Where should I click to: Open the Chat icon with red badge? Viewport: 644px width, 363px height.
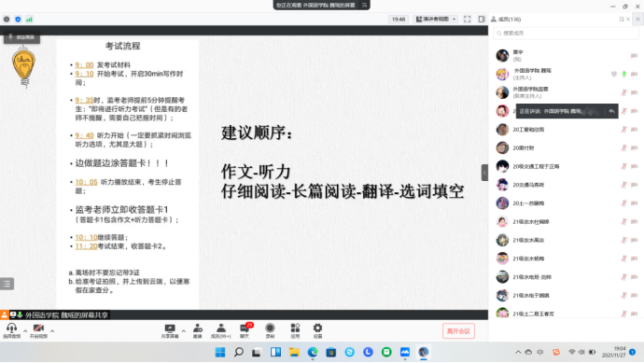[x=245, y=331]
